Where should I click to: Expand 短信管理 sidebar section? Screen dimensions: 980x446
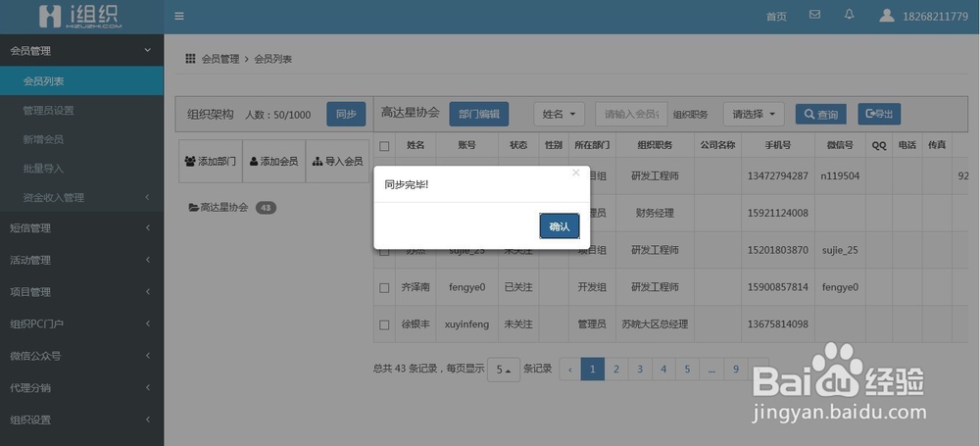81,228
